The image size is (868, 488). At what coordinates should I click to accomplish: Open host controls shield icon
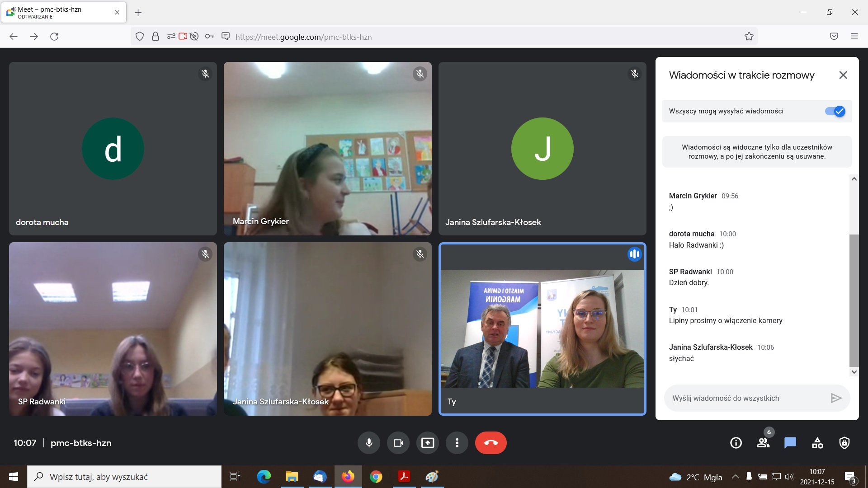(x=844, y=443)
